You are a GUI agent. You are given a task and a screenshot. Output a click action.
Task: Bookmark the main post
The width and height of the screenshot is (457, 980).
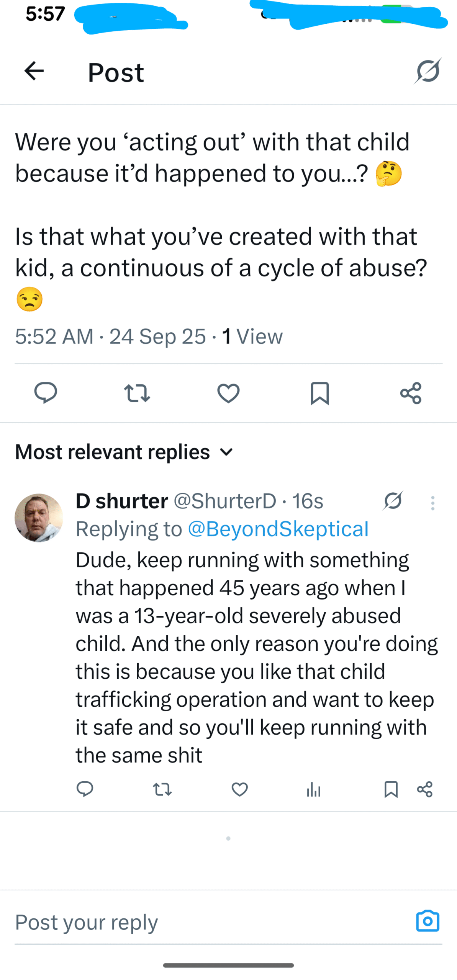point(319,393)
